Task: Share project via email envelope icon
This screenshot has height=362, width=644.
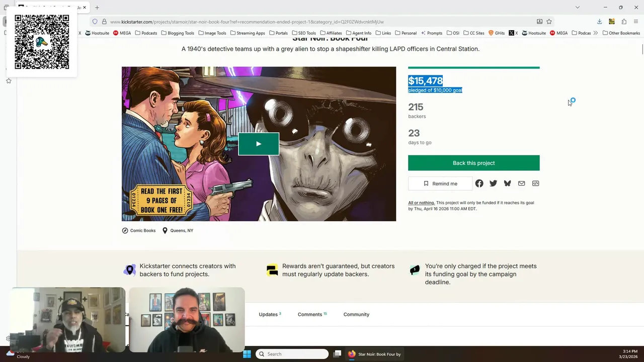Action: 521,184
